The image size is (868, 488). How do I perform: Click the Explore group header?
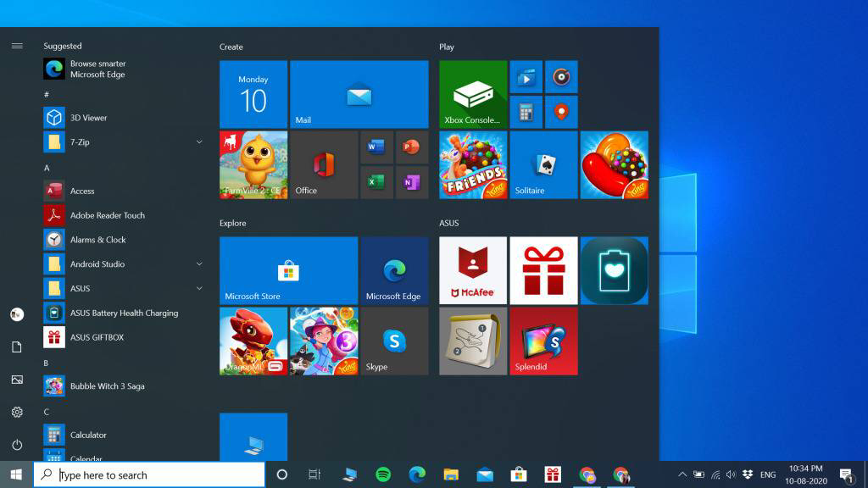233,223
